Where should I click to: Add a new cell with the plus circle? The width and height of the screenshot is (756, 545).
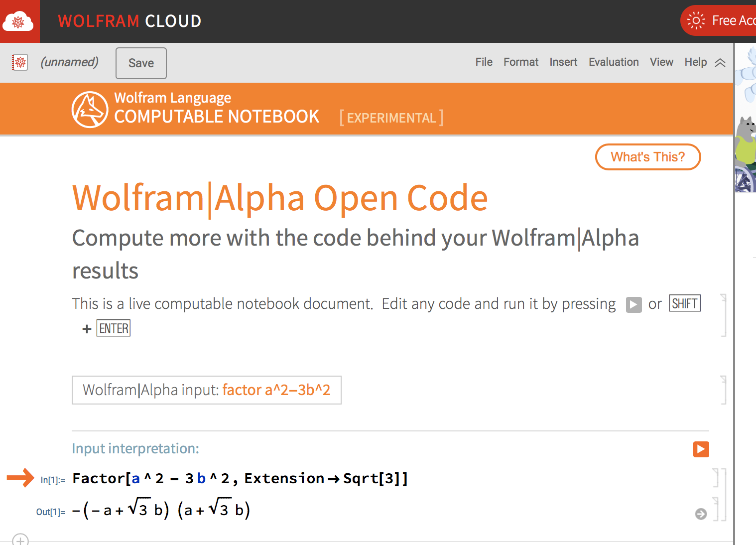tap(20, 540)
